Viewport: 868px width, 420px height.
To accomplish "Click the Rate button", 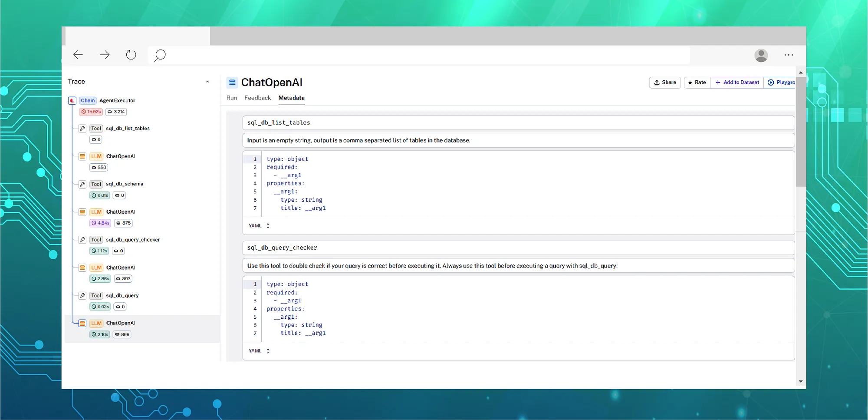I will coord(697,82).
